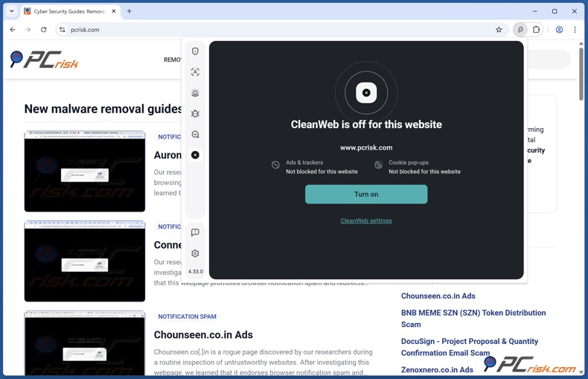Click the large CleanWeb status icon in popup
The image size is (588, 379).
(x=366, y=92)
